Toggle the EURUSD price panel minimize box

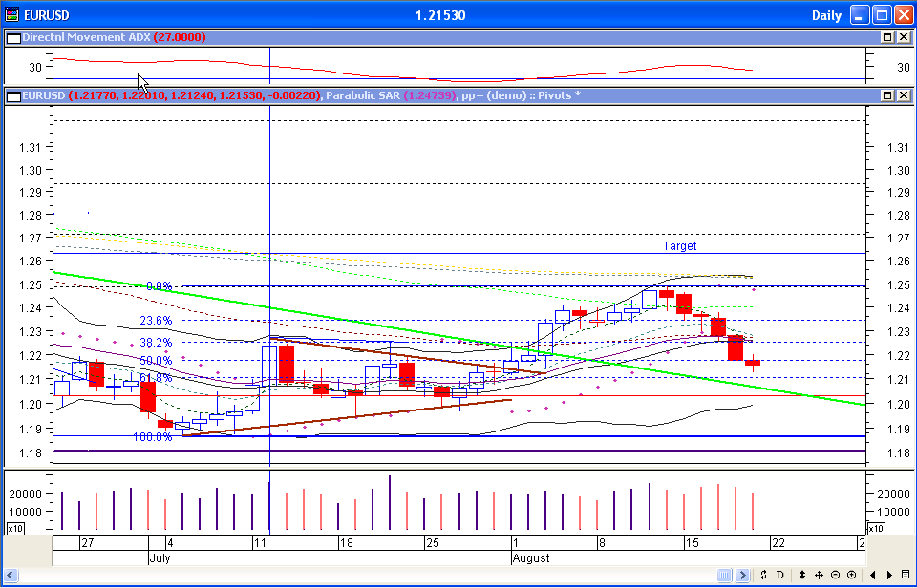tap(885, 94)
